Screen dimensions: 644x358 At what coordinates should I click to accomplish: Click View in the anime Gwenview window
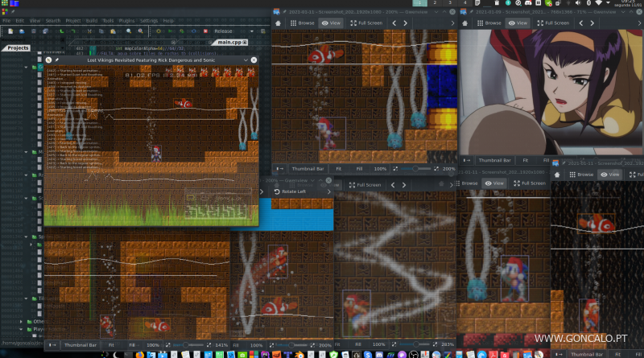(x=518, y=23)
